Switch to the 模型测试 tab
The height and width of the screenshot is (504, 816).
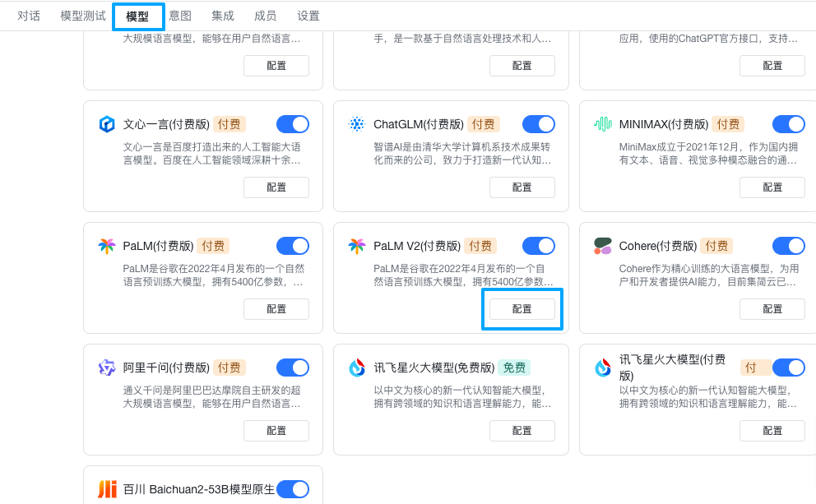(x=83, y=16)
